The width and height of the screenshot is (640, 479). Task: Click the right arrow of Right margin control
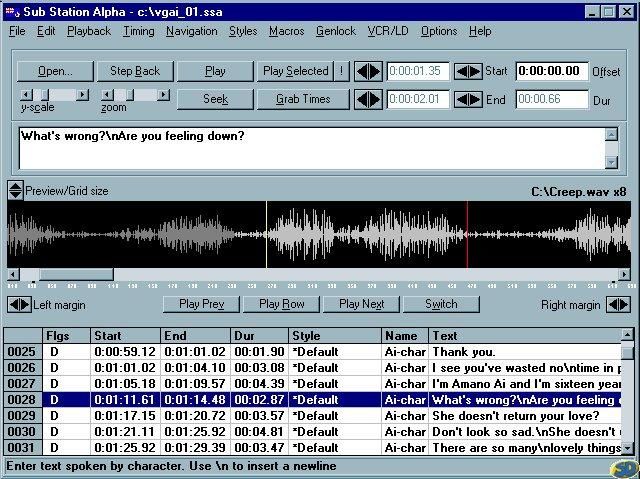click(x=625, y=304)
